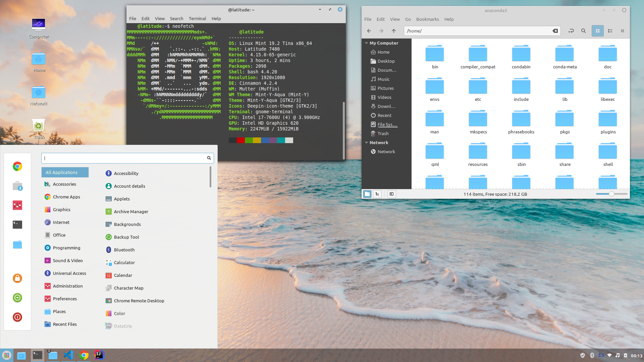Open the Bookmarks menu in Nemo
644x362 pixels.
tap(427, 19)
